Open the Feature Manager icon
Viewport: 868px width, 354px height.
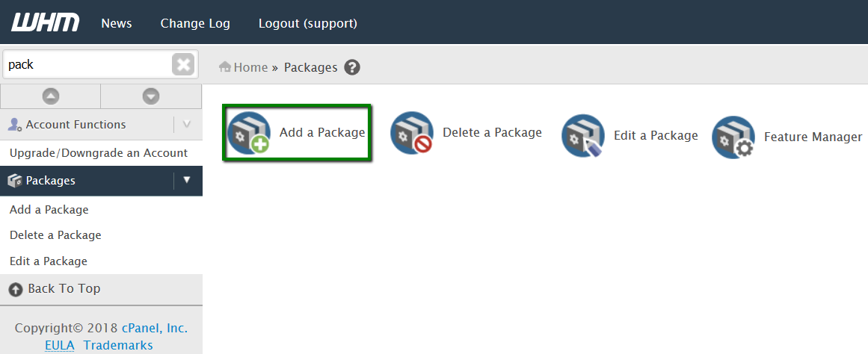pyautogui.click(x=733, y=137)
